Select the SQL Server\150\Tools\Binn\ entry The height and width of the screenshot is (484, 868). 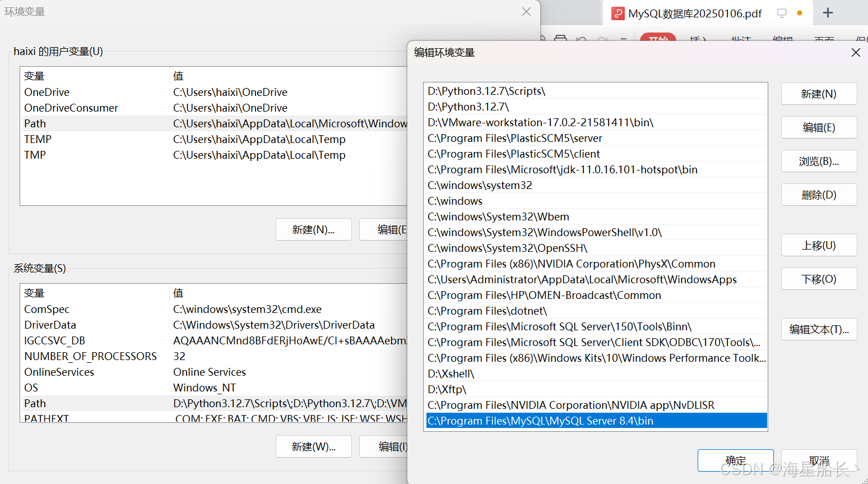tap(596, 326)
